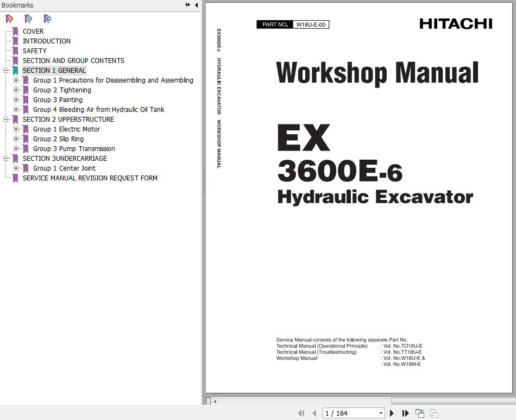The width and height of the screenshot is (516, 420).
Task: Click the go to bookmark icon
Action: pos(47,19)
